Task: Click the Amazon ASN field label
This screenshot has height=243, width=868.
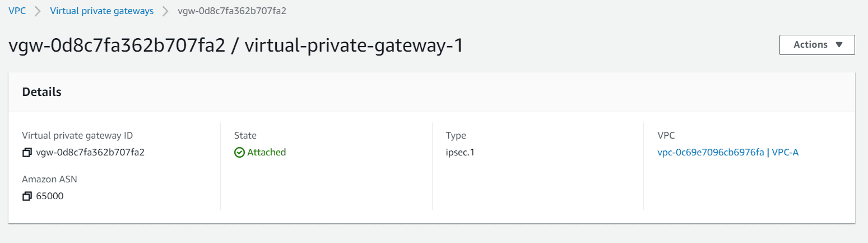Action: click(50, 180)
